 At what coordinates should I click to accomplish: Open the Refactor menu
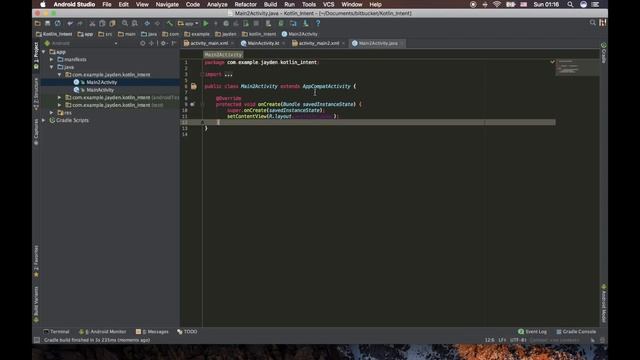pyautogui.click(x=245, y=4)
